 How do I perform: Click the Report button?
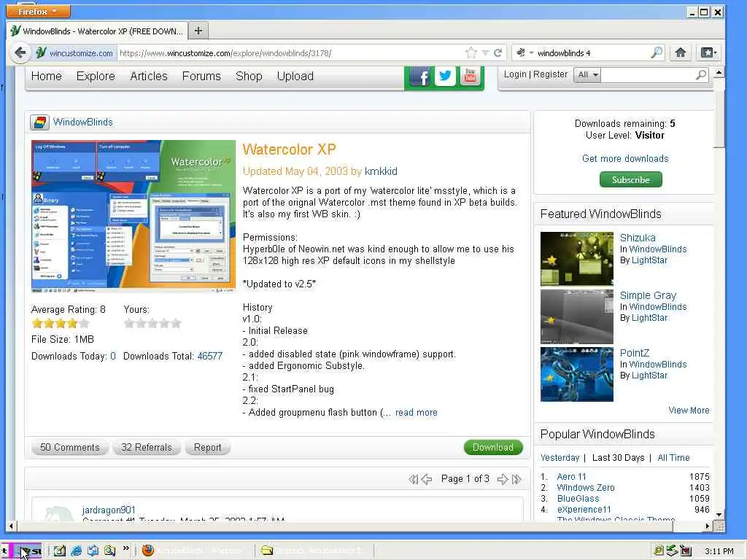point(208,448)
